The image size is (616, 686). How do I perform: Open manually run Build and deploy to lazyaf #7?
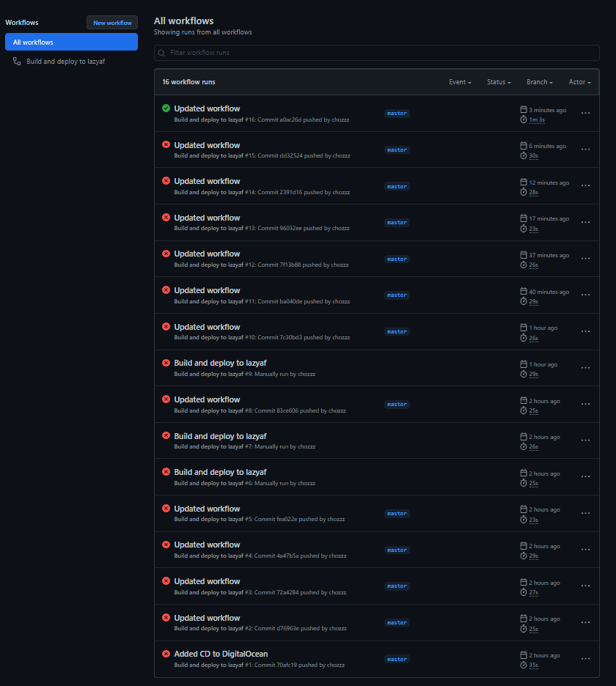220,436
